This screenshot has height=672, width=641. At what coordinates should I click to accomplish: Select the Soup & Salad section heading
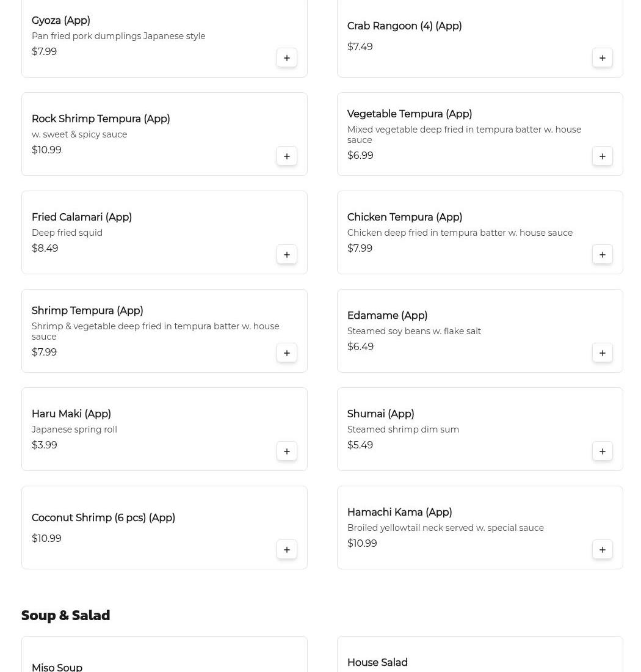(x=65, y=615)
